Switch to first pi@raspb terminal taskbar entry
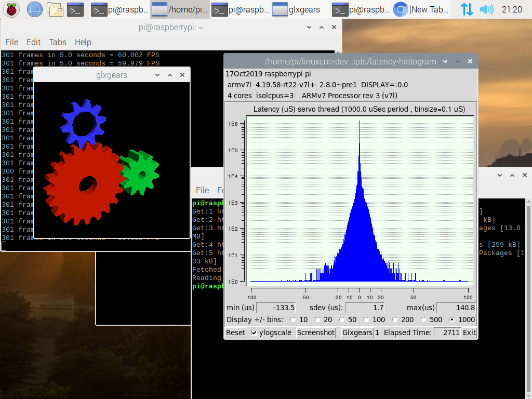 point(120,9)
